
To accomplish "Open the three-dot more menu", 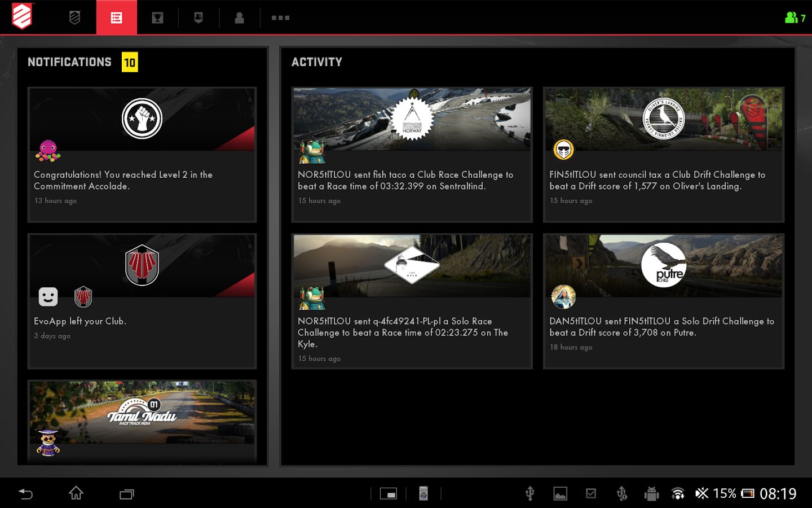I will [280, 17].
